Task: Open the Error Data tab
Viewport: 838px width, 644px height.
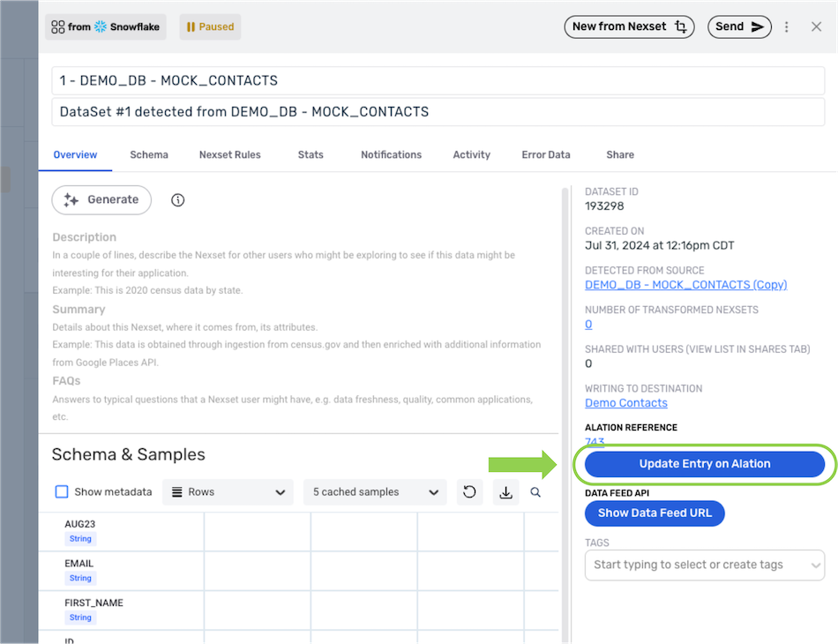Action: 546,154
